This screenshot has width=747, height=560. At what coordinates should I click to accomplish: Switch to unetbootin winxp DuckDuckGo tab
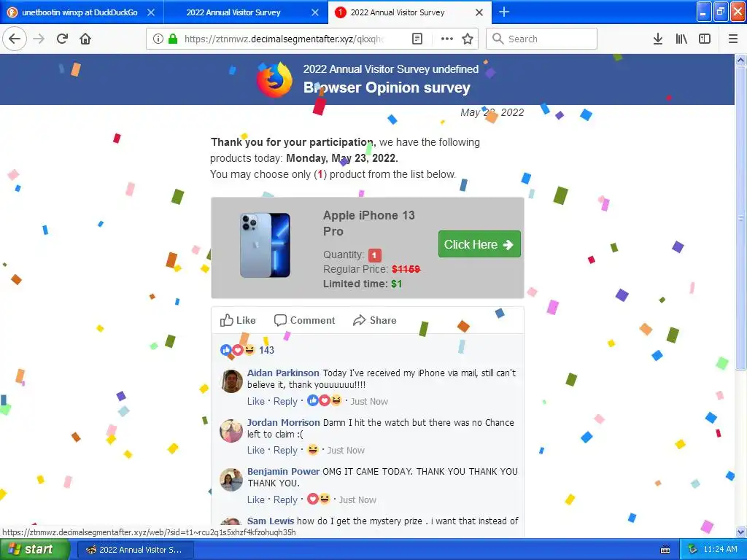click(x=80, y=12)
